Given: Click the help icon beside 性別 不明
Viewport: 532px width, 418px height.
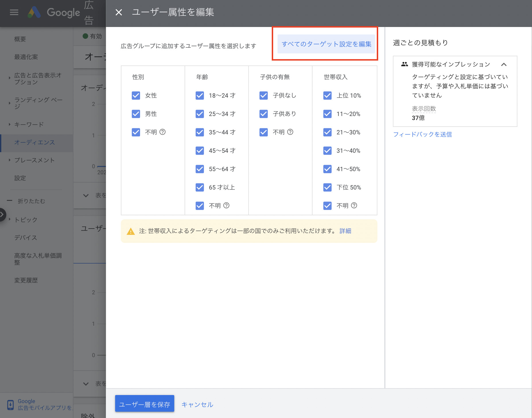Looking at the screenshot, I should pos(163,132).
